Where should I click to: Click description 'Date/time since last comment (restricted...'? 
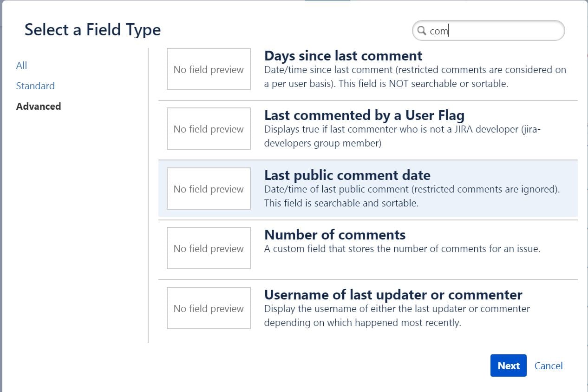pos(415,77)
